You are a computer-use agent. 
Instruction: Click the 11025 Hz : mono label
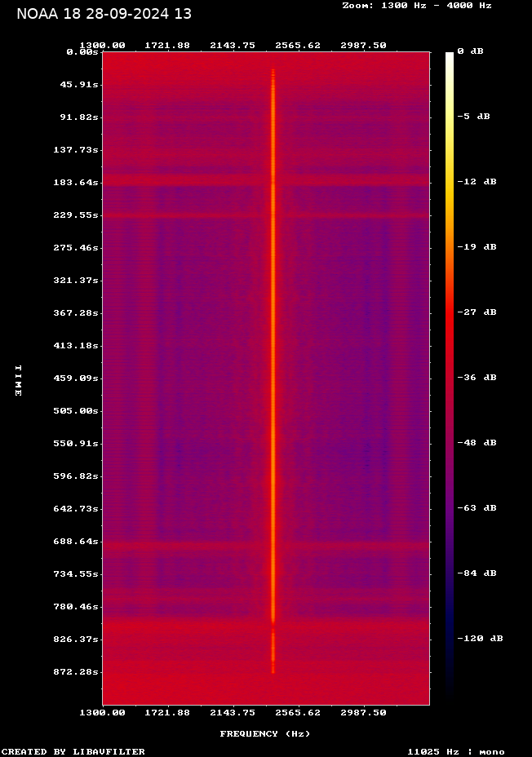(x=455, y=751)
